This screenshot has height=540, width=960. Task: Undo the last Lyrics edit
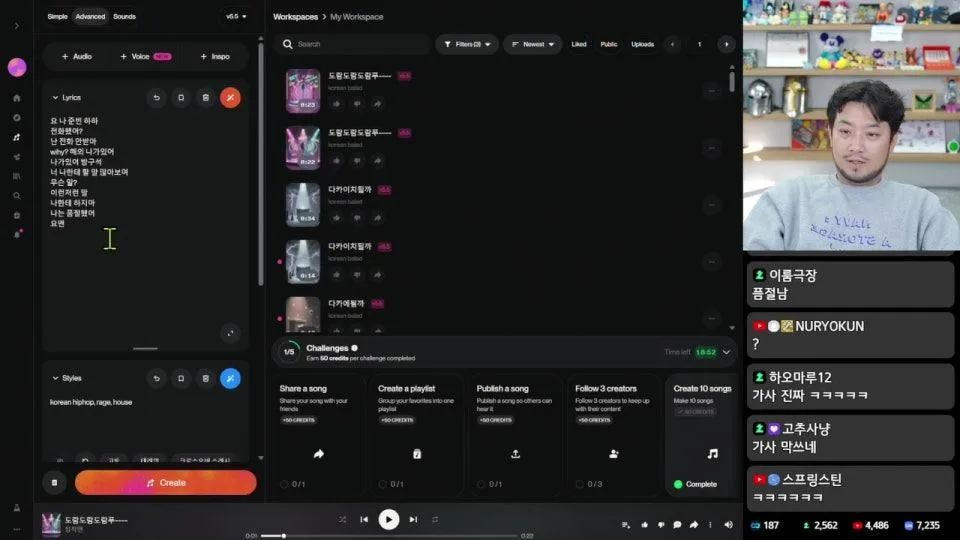click(156, 97)
